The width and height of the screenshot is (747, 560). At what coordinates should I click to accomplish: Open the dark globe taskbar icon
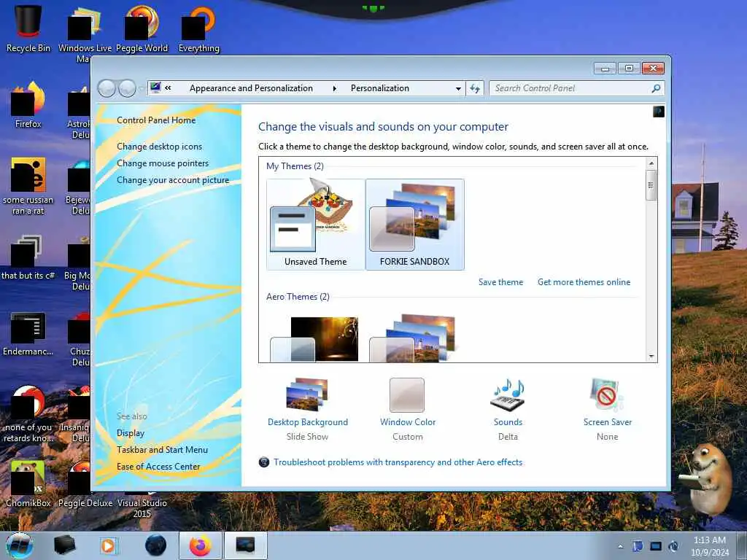155,545
